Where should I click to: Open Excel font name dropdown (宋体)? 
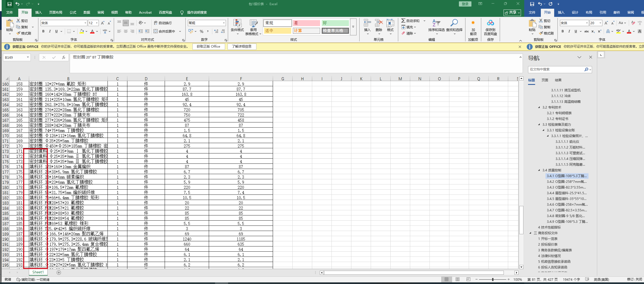[x=85, y=23]
